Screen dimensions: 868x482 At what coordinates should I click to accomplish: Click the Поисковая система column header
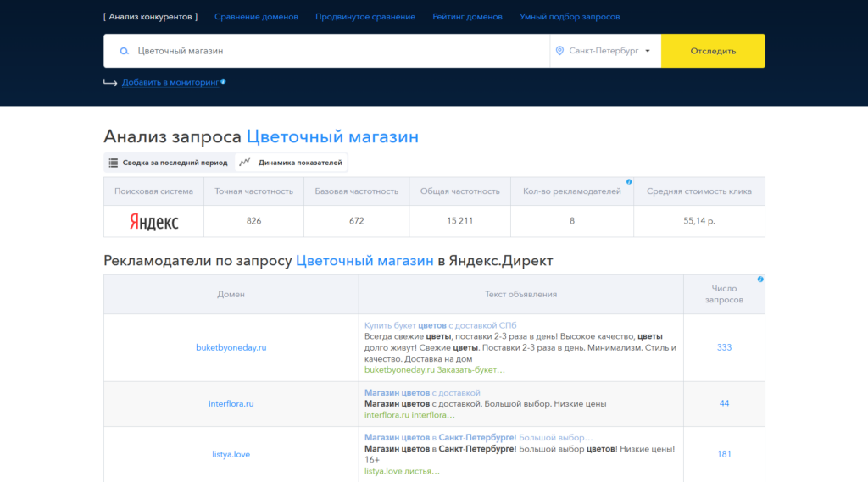point(154,191)
